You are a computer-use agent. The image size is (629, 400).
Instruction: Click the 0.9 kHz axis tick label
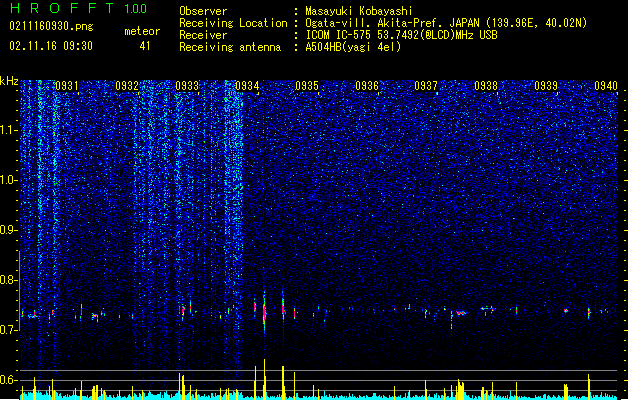point(8,230)
